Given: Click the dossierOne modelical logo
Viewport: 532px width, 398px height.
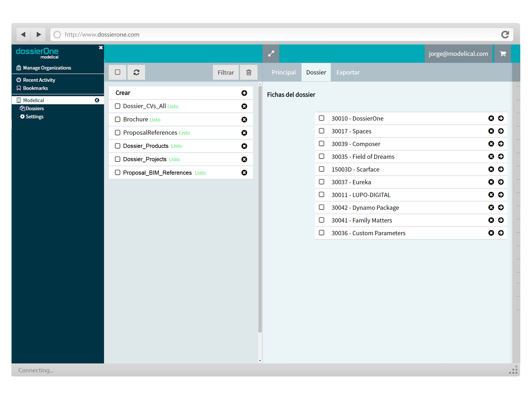Looking at the screenshot, I should coord(37,53).
